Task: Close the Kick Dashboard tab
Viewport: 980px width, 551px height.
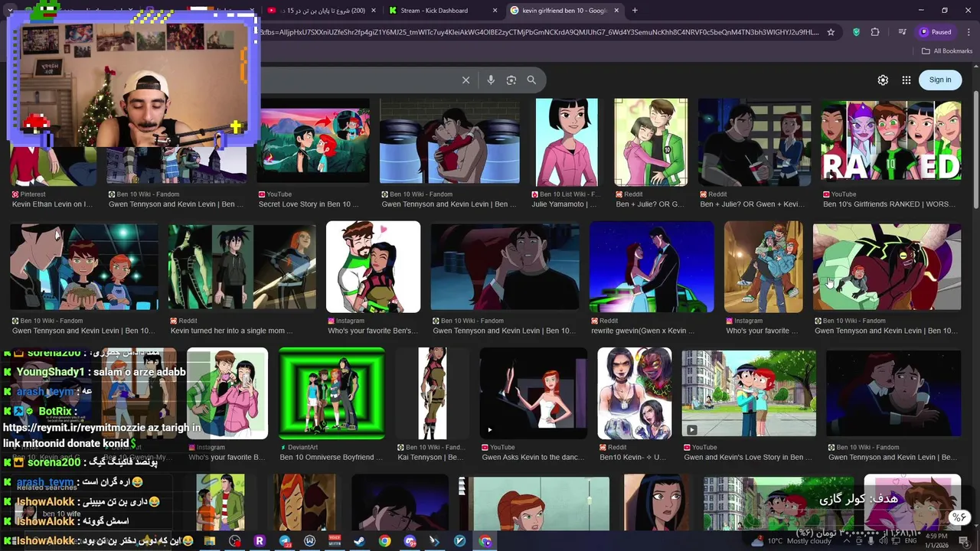Action: tap(495, 11)
